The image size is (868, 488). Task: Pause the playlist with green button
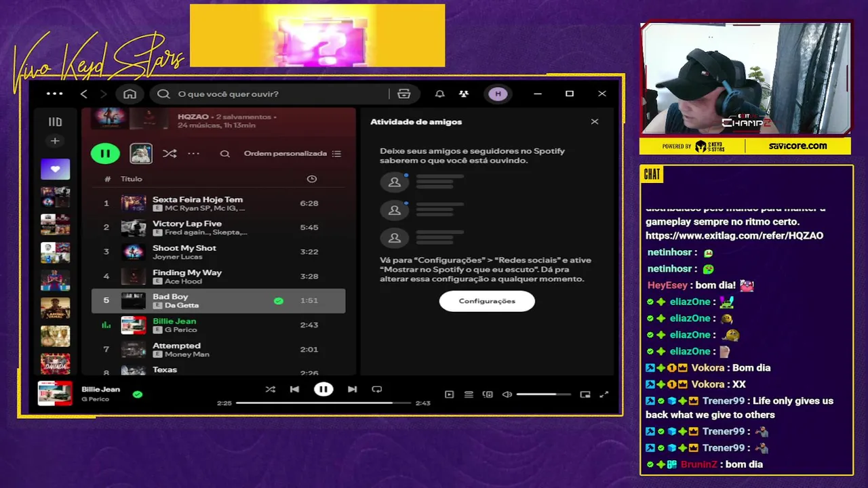pos(105,153)
